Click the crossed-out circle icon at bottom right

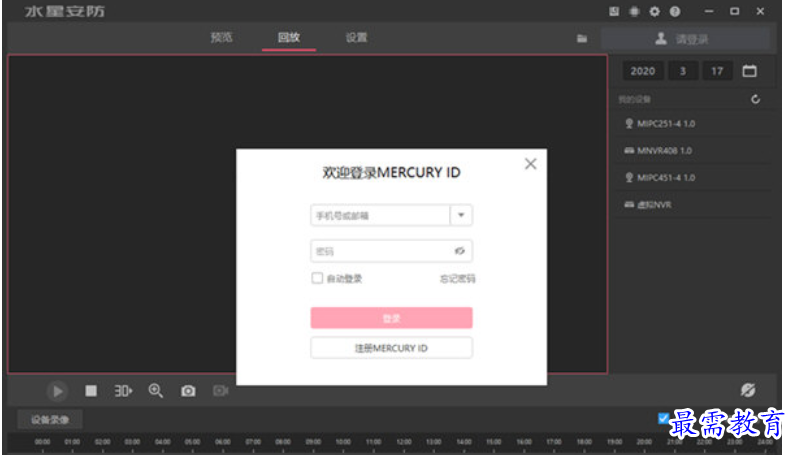(x=748, y=390)
